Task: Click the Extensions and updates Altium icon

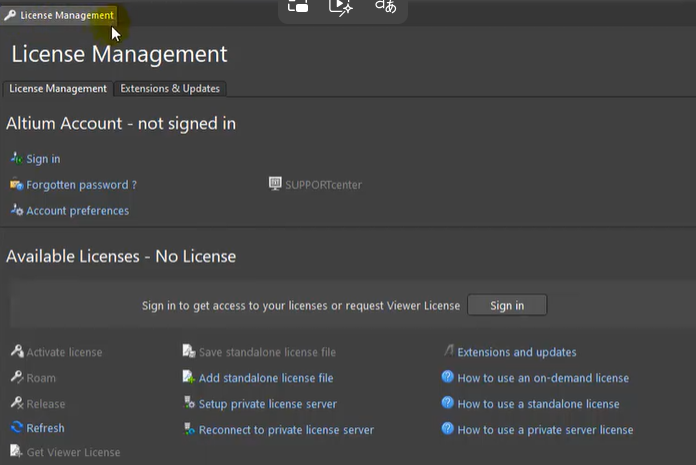Action: pyautogui.click(x=449, y=351)
